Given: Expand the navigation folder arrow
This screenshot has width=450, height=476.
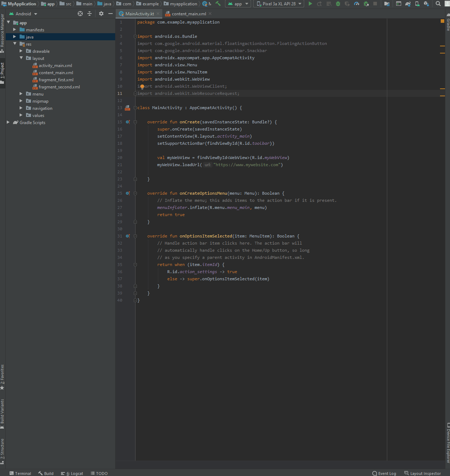Looking at the screenshot, I should click(x=21, y=108).
